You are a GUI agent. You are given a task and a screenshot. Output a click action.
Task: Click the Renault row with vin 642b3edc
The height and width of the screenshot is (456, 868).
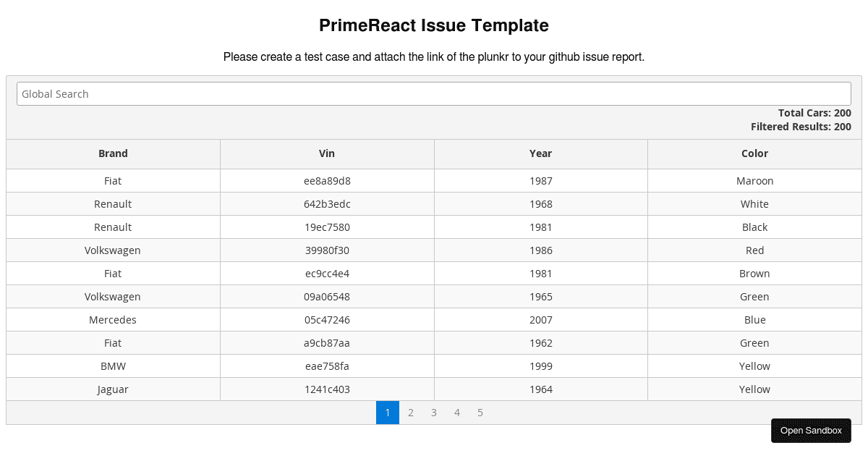pyautogui.click(x=327, y=203)
